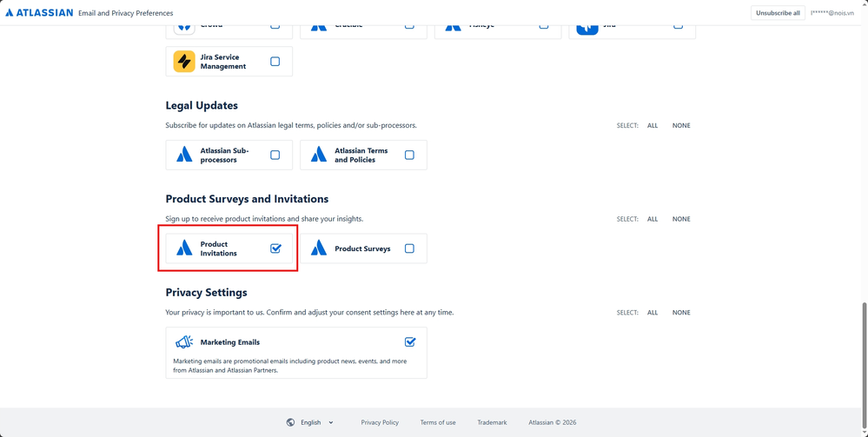Click the Marketing emails description paragraph
Viewport: 868px width, 437px height.
290,366
